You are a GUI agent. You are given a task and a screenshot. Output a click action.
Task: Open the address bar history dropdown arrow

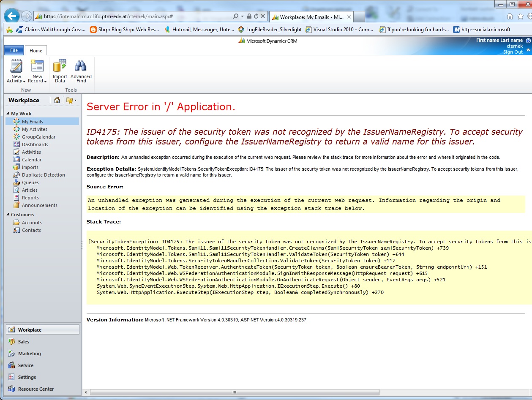coord(242,16)
